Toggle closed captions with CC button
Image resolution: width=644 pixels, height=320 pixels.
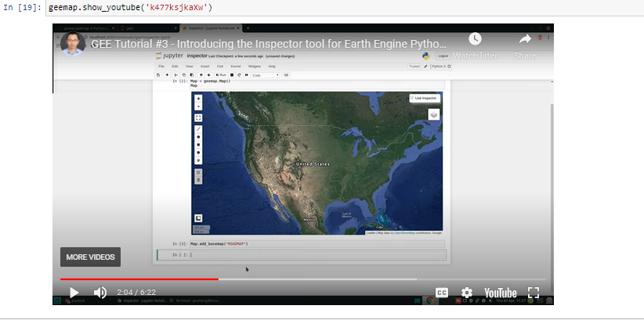click(442, 293)
